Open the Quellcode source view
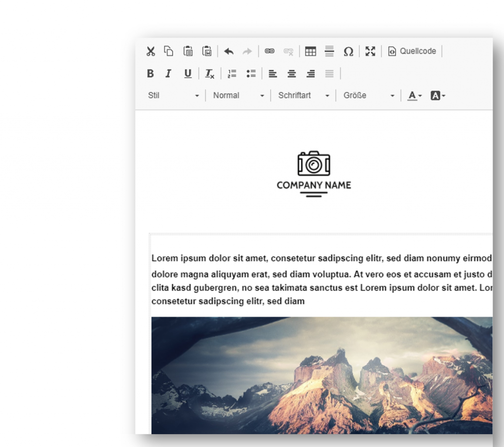Viewport: 504px width, 447px height. pyautogui.click(x=412, y=51)
